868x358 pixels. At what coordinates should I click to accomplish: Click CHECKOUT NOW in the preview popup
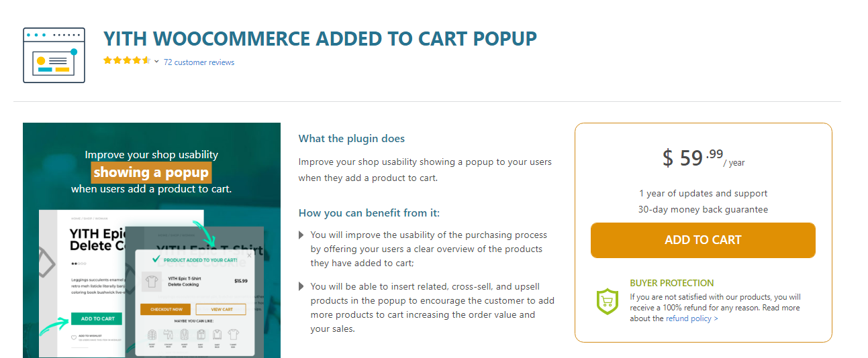pyautogui.click(x=165, y=309)
